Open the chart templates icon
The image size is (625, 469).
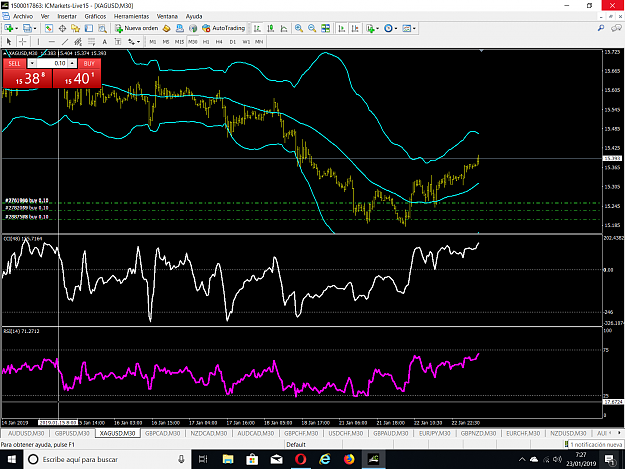coord(407,28)
